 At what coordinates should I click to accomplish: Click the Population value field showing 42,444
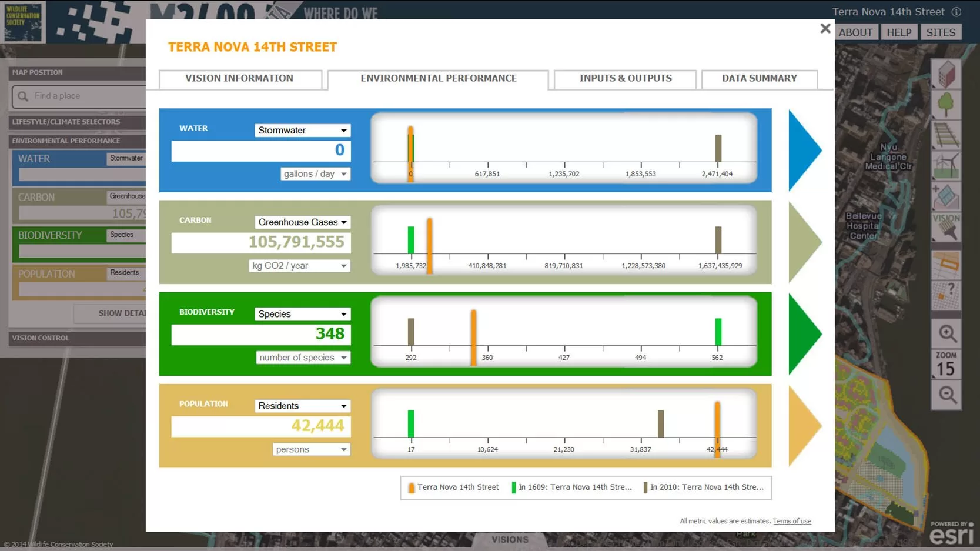tap(261, 426)
